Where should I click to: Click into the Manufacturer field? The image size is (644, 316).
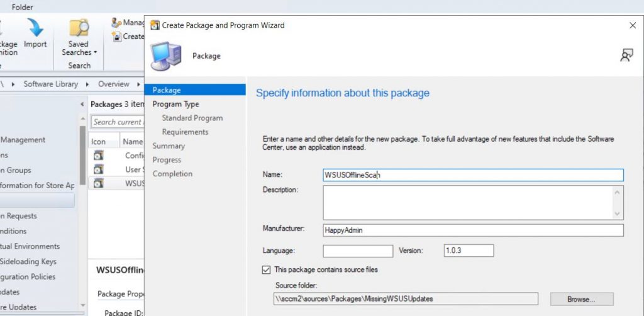coord(473,230)
